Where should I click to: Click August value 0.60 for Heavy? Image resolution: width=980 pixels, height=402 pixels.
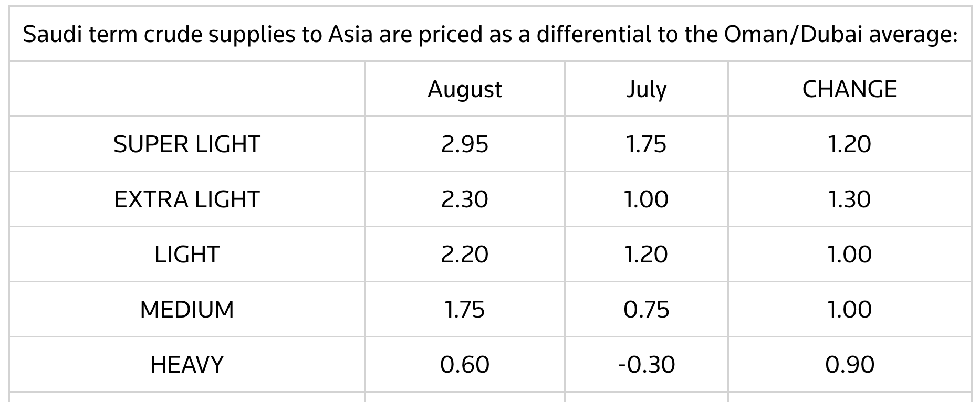click(465, 365)
